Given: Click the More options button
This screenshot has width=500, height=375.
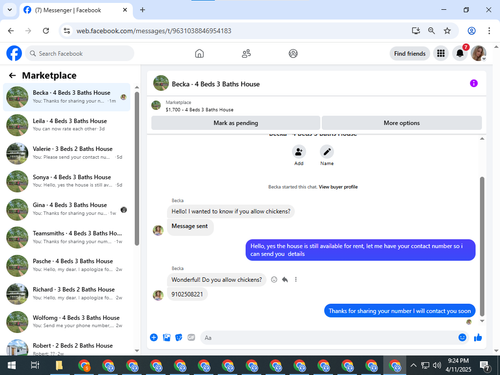Looking at the screenshot, I should (402, 123).
